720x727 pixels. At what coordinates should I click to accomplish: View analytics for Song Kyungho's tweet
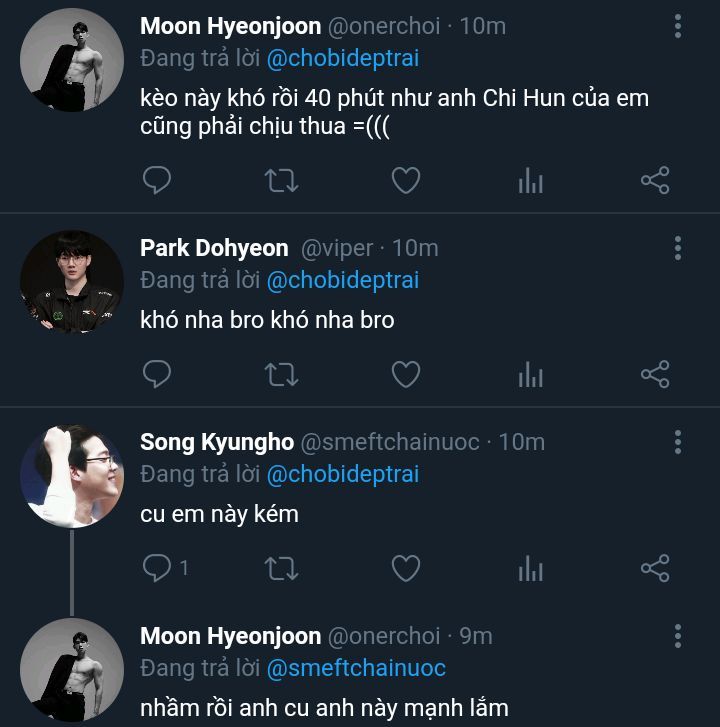[x=530, y=569]
